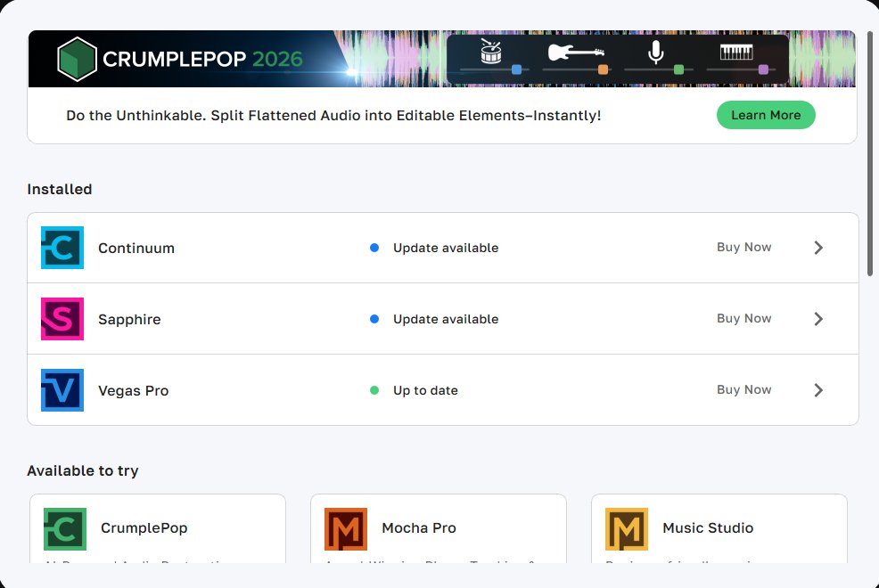Click the CrumplePop card icon
This screenshot has width=879, height=588.
point(65,529)
